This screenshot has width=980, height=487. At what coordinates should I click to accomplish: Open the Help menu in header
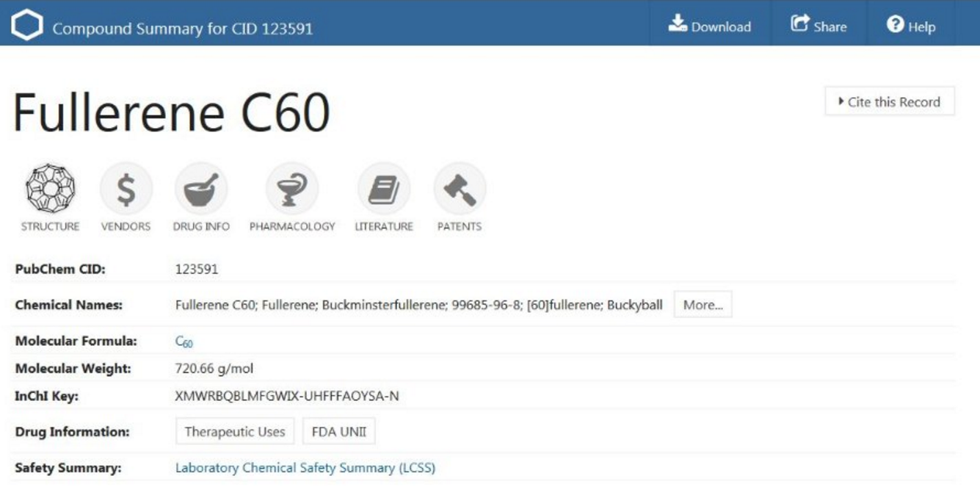tap(911, 25)
